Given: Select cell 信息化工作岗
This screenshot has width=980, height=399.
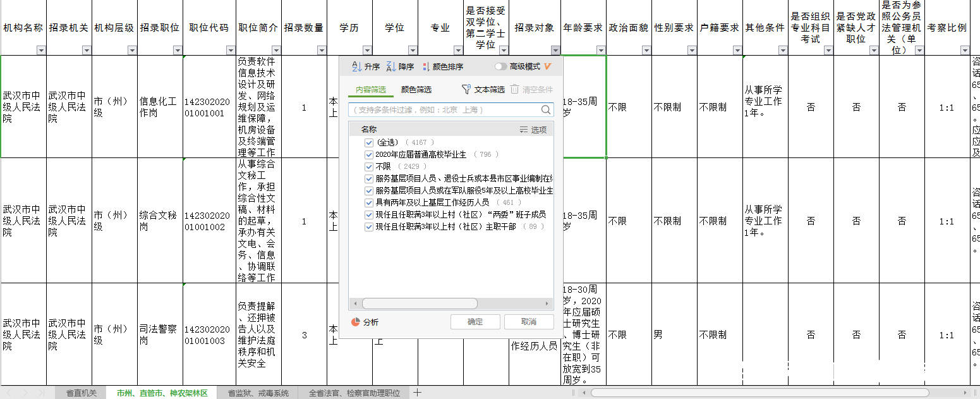Looking at the screenshot, I should pyautogui.click(x=160, y=106).
